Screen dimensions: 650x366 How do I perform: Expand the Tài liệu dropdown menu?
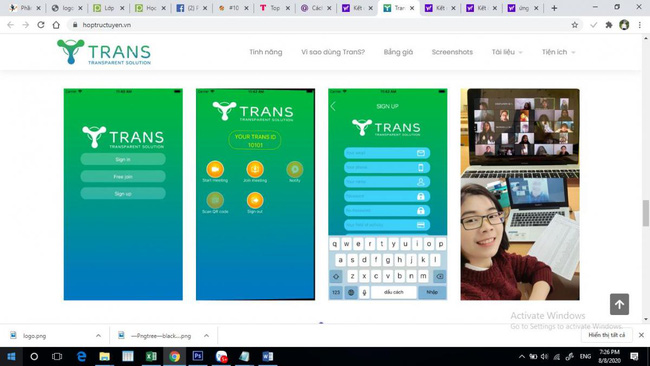tap(507, 52)
